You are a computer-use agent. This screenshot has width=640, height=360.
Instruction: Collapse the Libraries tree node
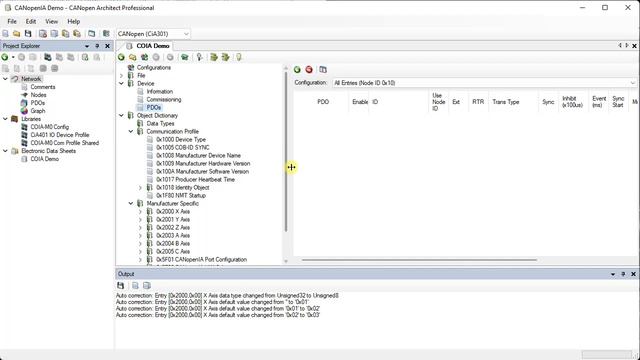[5, 119]
